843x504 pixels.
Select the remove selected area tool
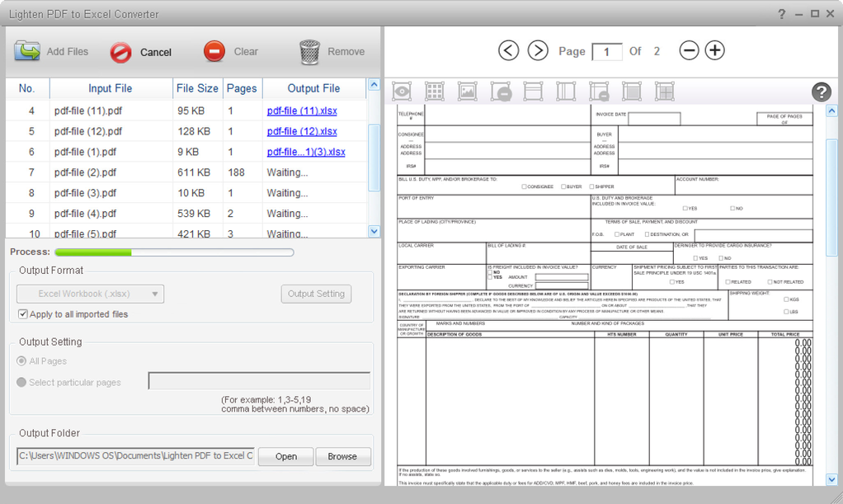pyautogui.click(x=501, y=92)
